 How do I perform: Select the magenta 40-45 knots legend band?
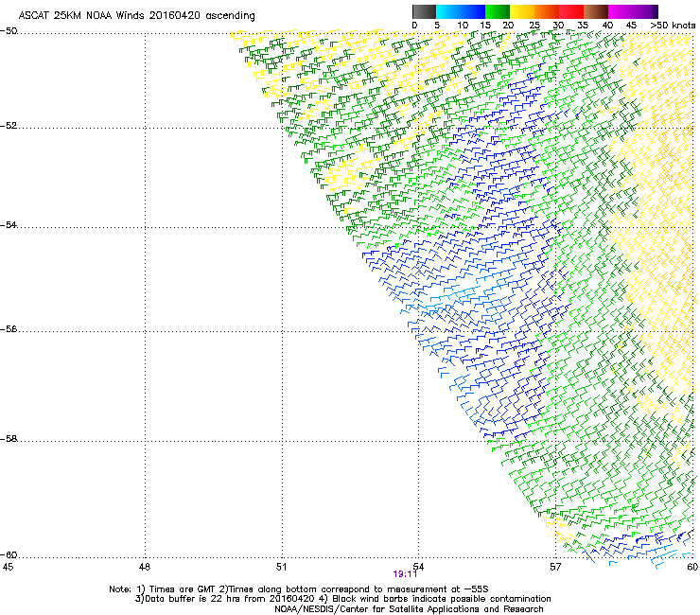pyautogui.click(x=621, y=11)
